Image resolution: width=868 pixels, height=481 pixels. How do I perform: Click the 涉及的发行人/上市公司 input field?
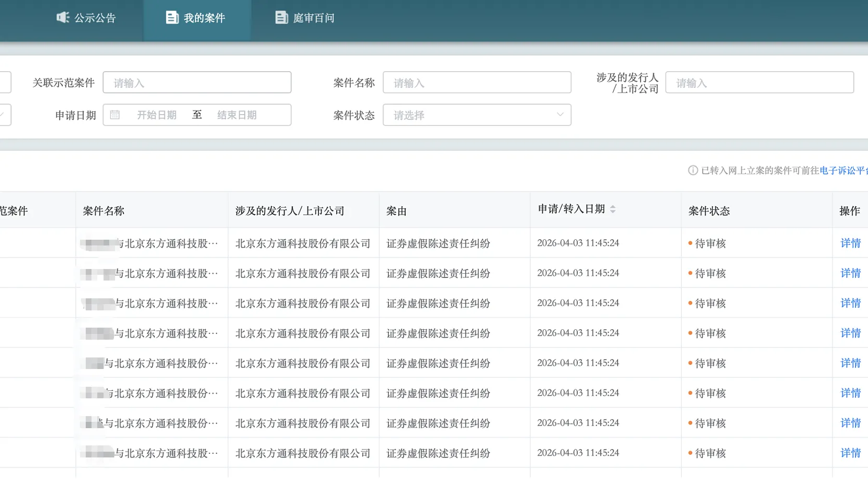point(759,82)
